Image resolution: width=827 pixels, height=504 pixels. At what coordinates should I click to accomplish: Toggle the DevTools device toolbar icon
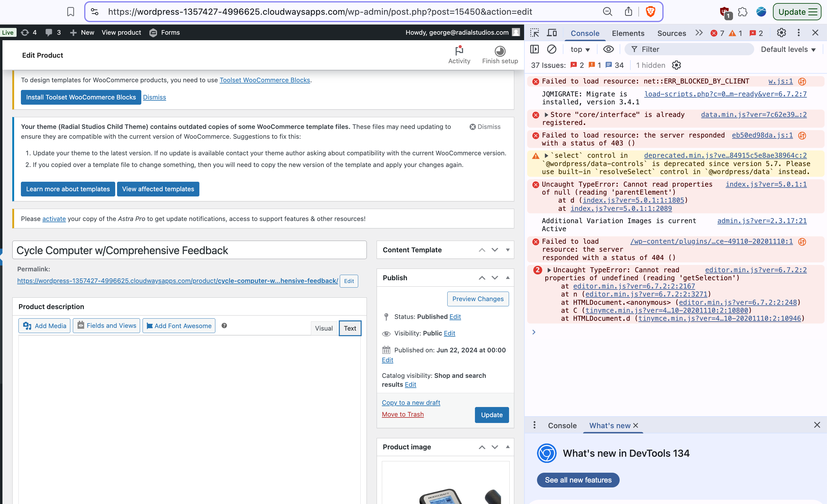click(552, 33)
